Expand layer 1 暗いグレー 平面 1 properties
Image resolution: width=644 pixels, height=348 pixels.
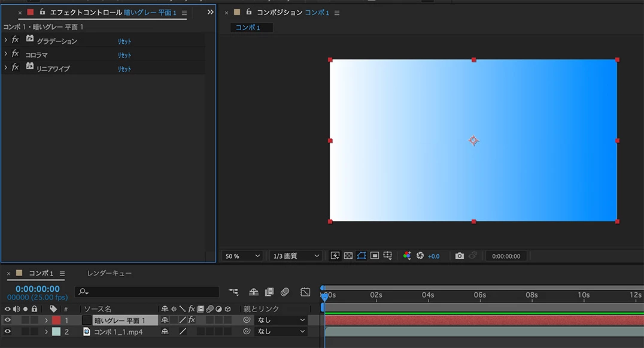46,320
